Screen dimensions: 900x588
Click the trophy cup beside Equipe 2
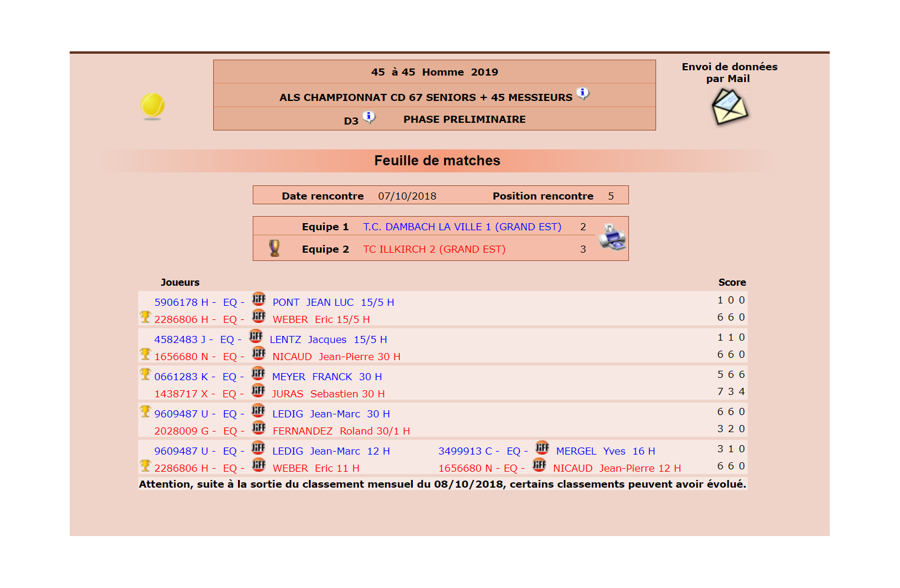point(275,248)
